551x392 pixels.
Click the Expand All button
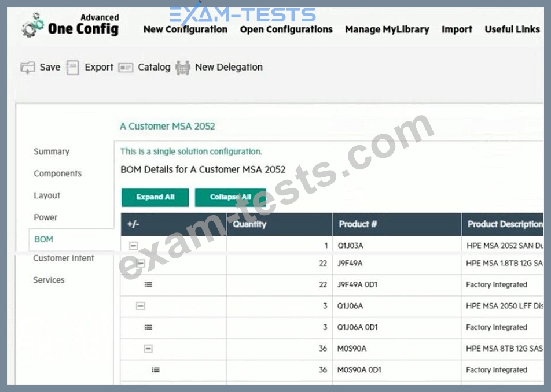[x=155, y=197]
